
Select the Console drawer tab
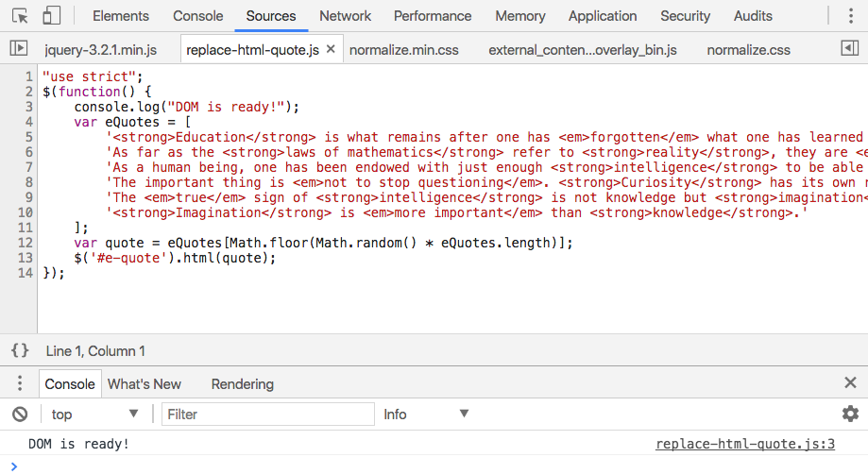tap(70, 384)
